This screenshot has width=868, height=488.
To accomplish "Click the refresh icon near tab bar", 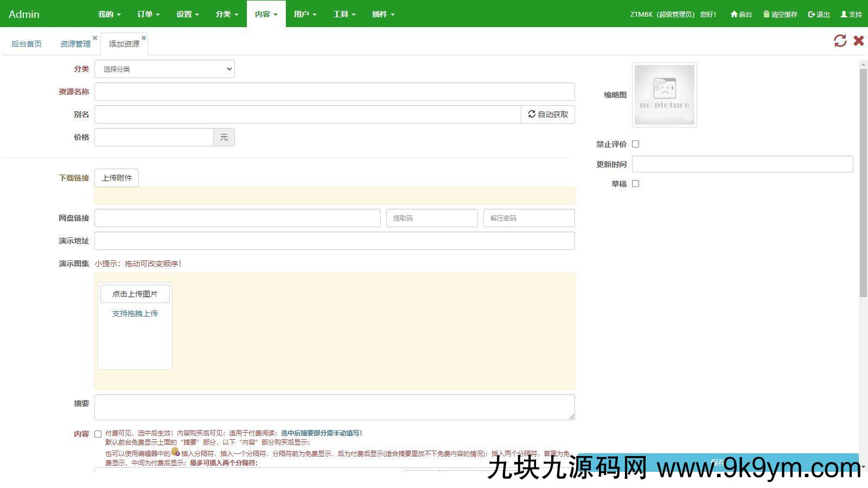I will click(x=840, y=41).
